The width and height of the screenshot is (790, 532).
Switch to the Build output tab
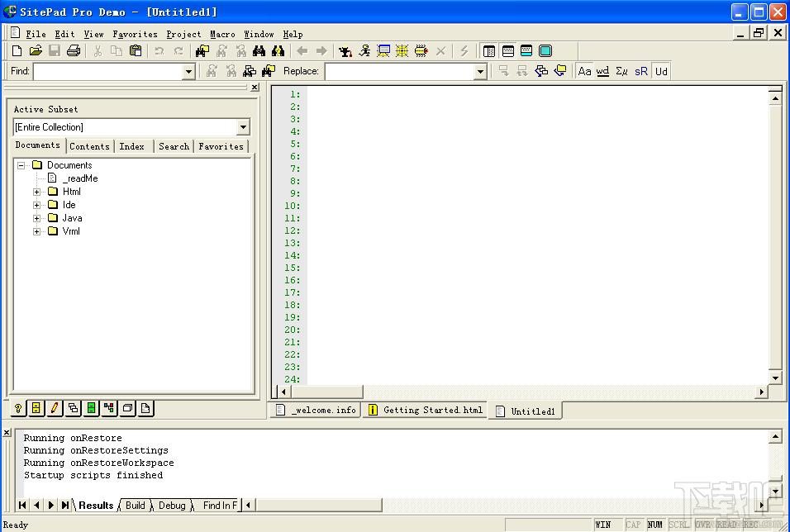(x=135, y=506)
